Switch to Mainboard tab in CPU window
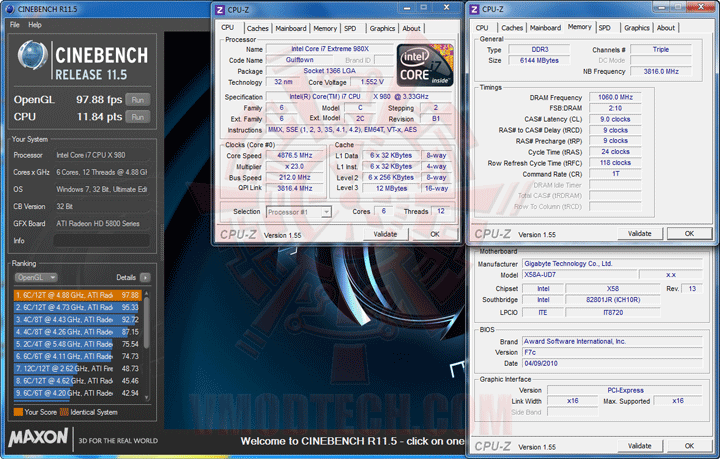 point(291,28)
